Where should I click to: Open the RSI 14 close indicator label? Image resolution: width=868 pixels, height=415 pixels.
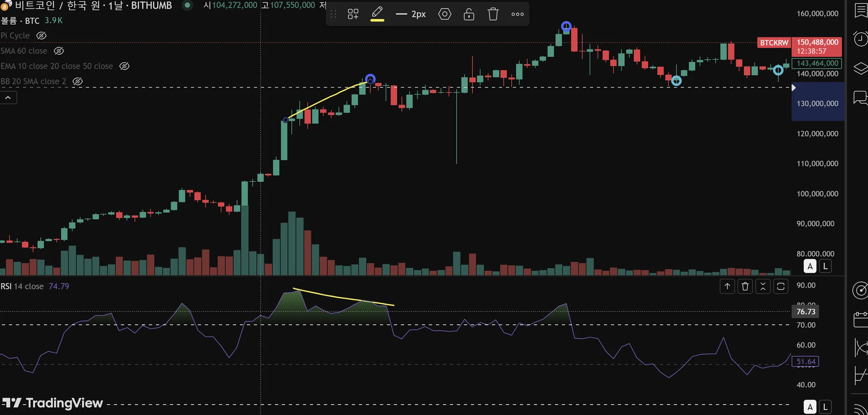[22, 286]
